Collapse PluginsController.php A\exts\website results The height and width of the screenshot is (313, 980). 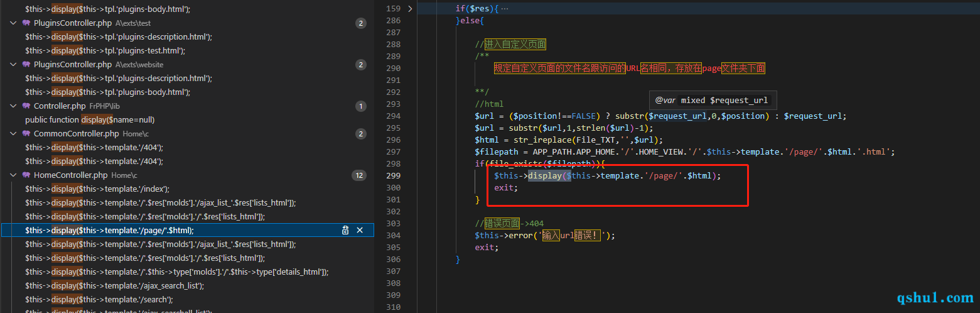tap(13, 65)
